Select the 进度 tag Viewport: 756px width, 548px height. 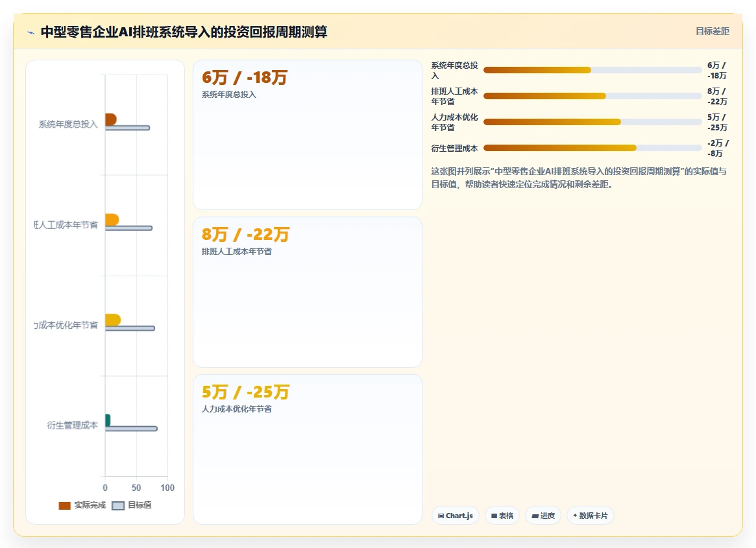pyautogui.click(x=543, y=516)
